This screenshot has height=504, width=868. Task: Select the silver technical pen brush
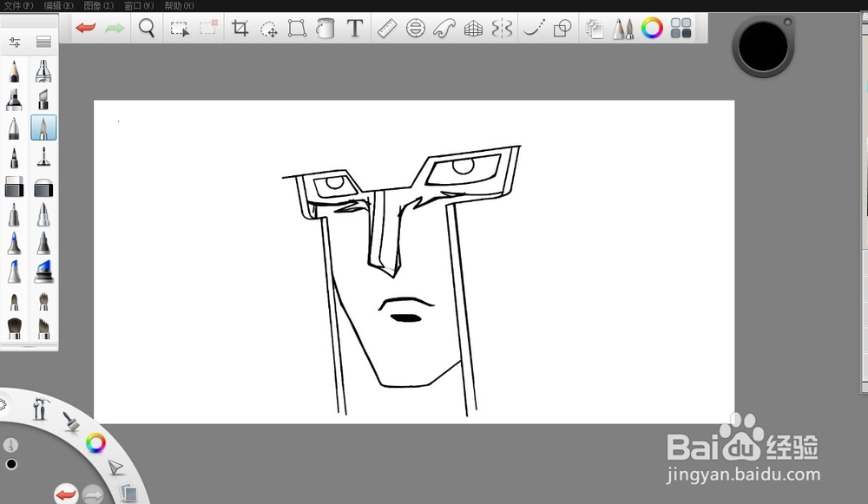pos(43,214)
